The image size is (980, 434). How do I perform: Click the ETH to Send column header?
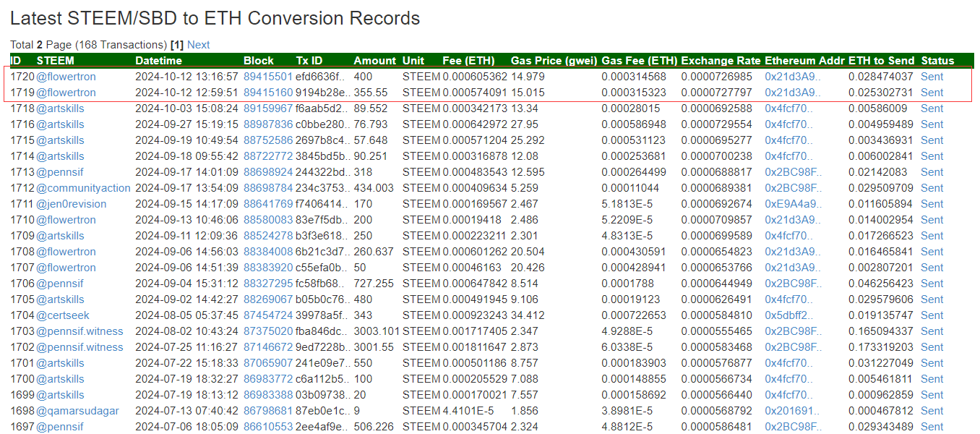pyautogui.click(x=881, y=61)
